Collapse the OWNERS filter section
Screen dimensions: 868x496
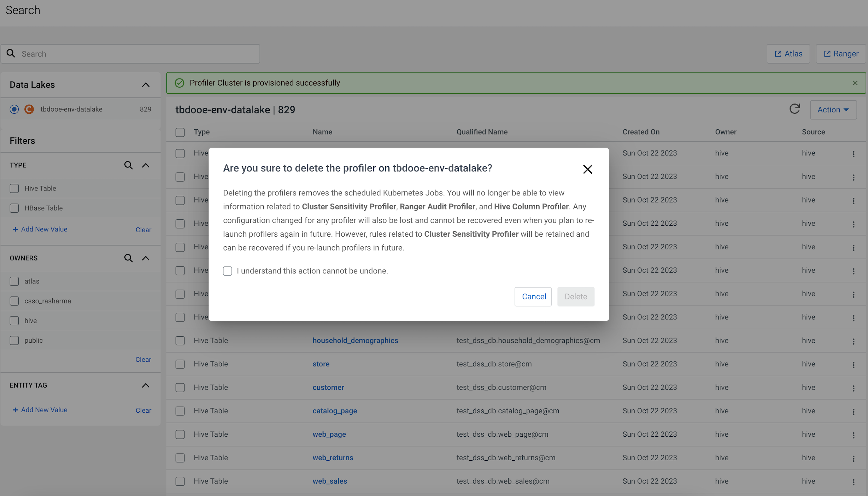pyautogui.click(x=146, y=258)
